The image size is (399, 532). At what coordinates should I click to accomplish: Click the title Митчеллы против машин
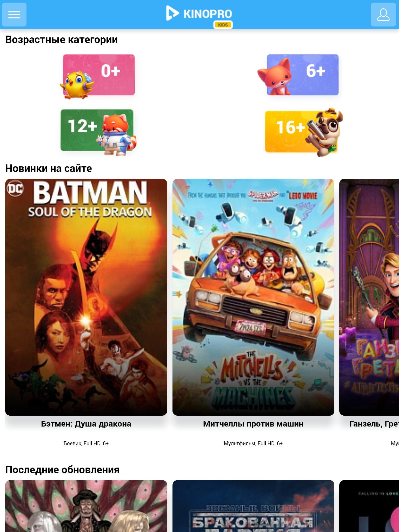click(x=253, y=424)
